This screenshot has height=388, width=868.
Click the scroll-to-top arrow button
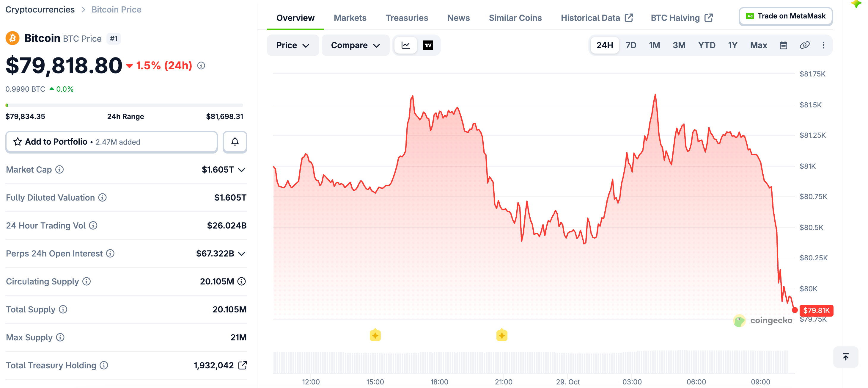[845, 357]
